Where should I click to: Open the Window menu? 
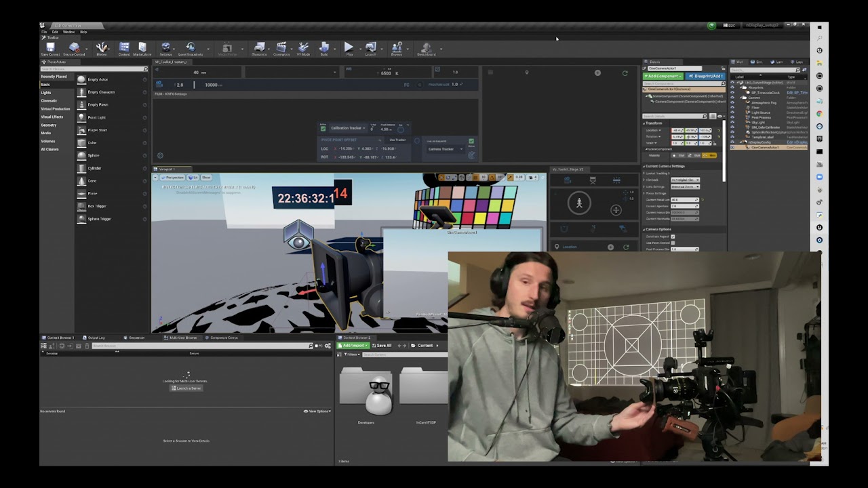coord(69,32)
